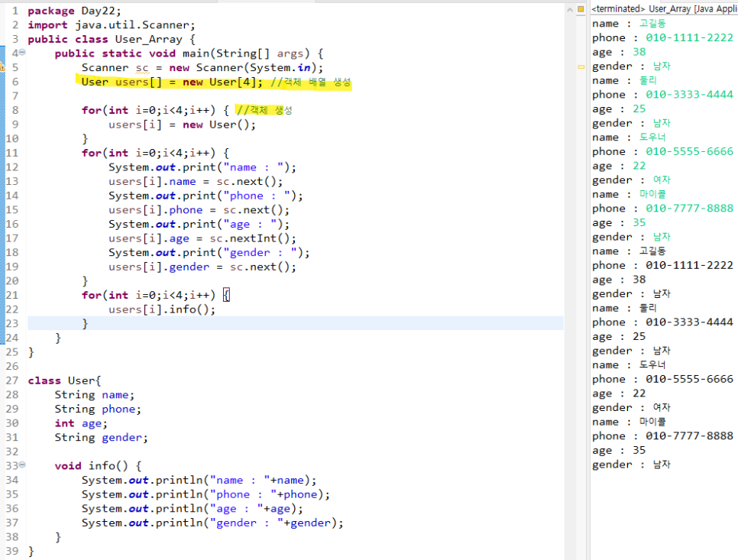Click 'users[i].phone = sc.next();' line
Viewport: 738px width, 560px height.
[199, 210]
